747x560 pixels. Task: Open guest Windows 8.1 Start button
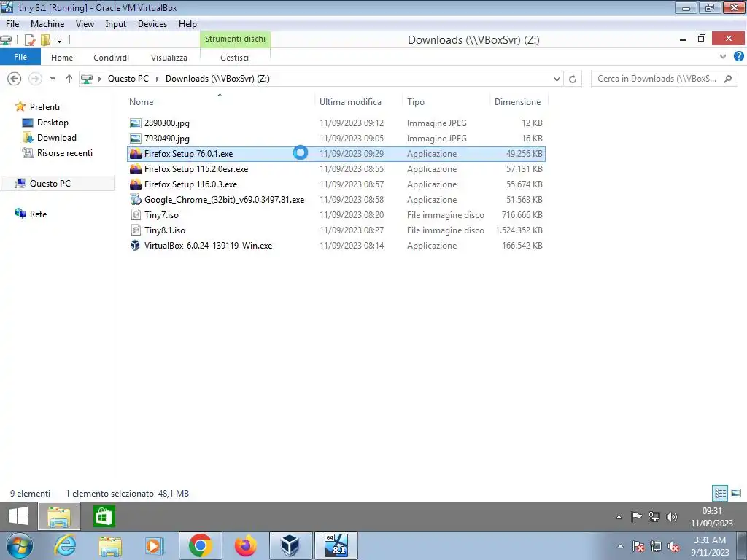point(18,516)
